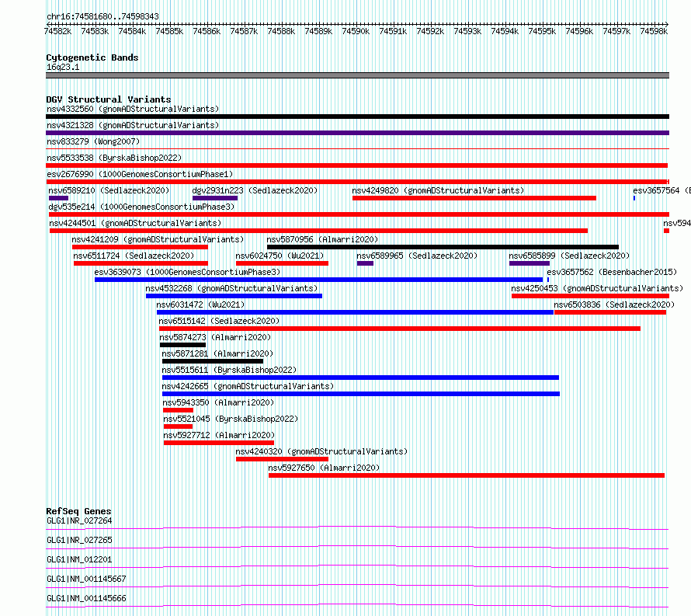The image size is (691, 616).
Task: Select nsv4240320 gnomADStructuralVariants label
Action: [321, 451]
